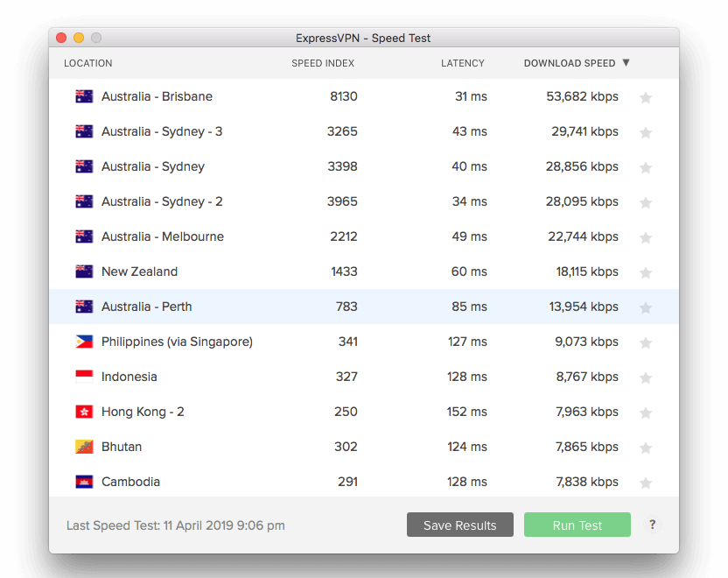Click the 31 ms latency value
The width and height of the screenshot is (728, 578).
click(471, 96)
